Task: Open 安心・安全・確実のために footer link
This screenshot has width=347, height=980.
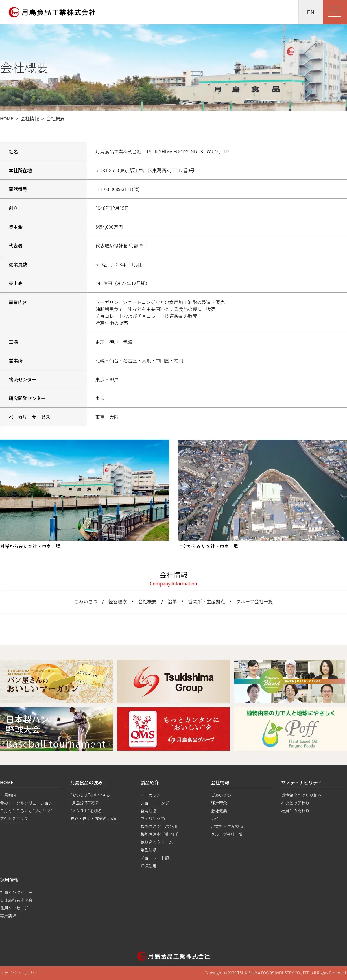Action: [x=94, y=819]
